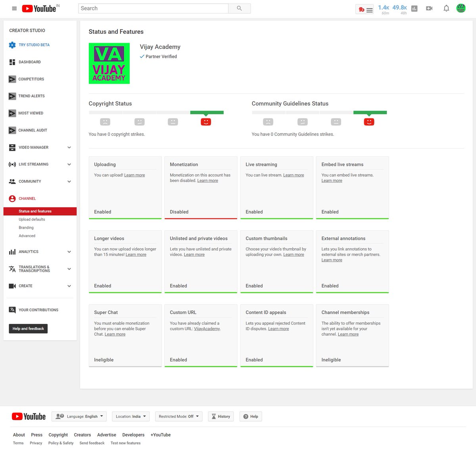Click the Translations & Transcriptions icon

coord(12,269)
